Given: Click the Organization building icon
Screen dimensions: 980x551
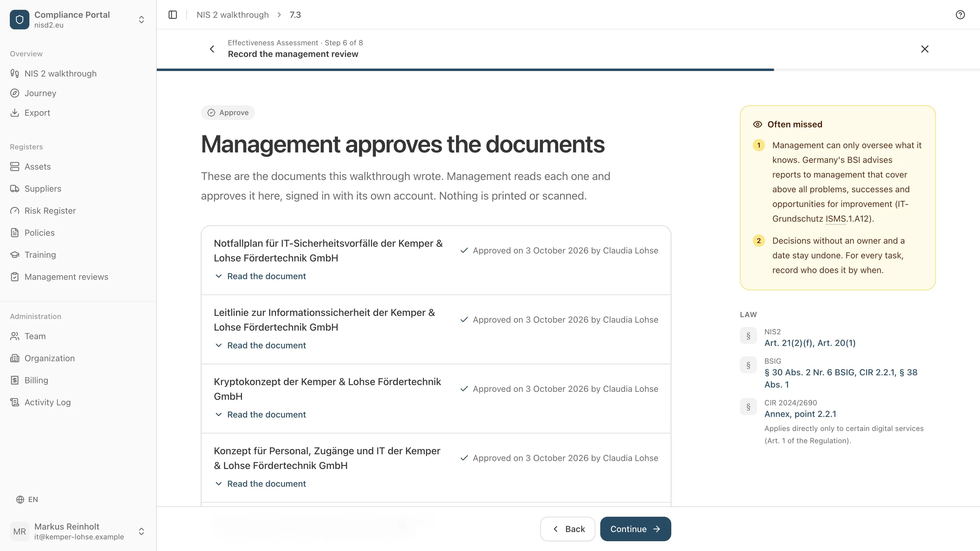Looking at the screenshot, I should coord(14,358).
